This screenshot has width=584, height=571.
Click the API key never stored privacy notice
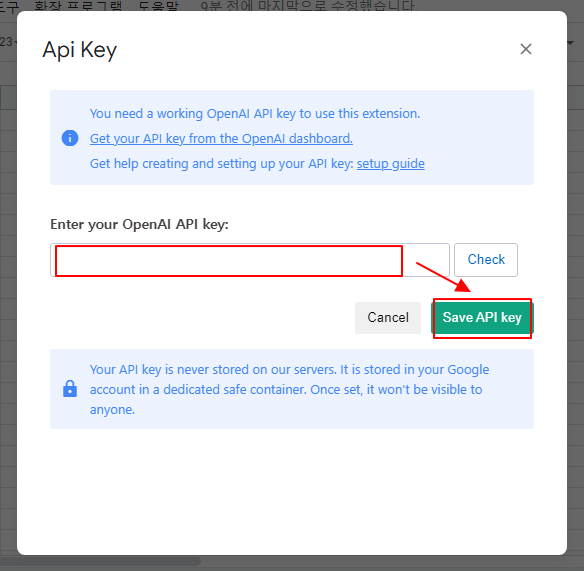[x=289, y=389]
